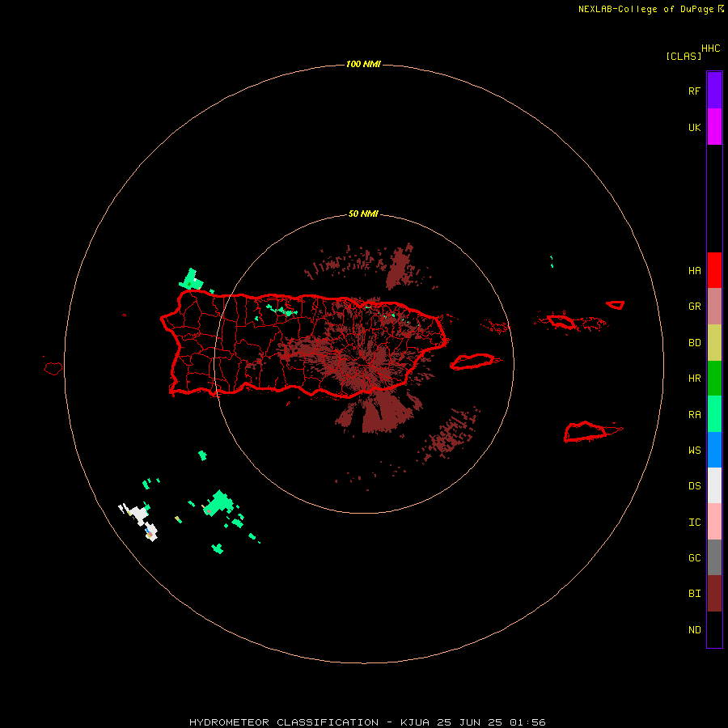Click the DS legend label
The image size is (728, 728).
point(694,486)
